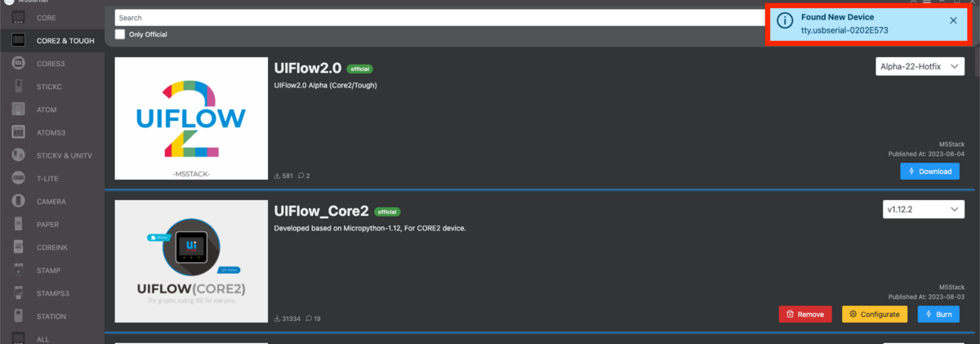The width and height of the screenshot is (980, 344).
Task: Click the UIFlow2.0 logo thumbnail
Action: pos(192,118)
